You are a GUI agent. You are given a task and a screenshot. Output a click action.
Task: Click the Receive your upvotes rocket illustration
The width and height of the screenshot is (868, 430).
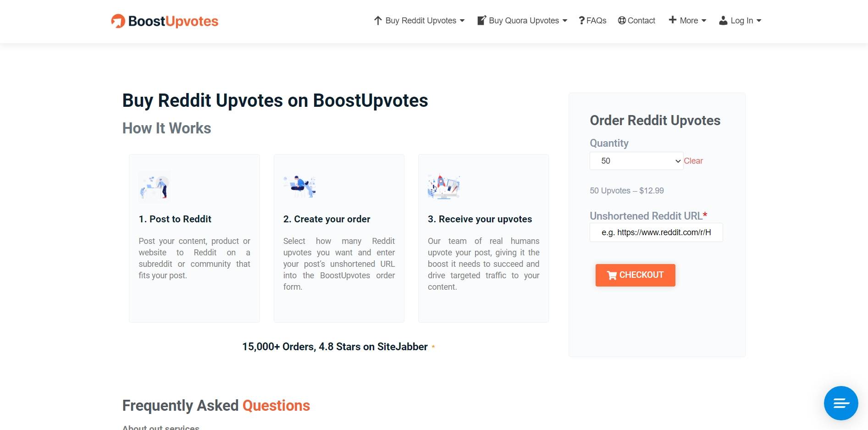coord(444,187)
